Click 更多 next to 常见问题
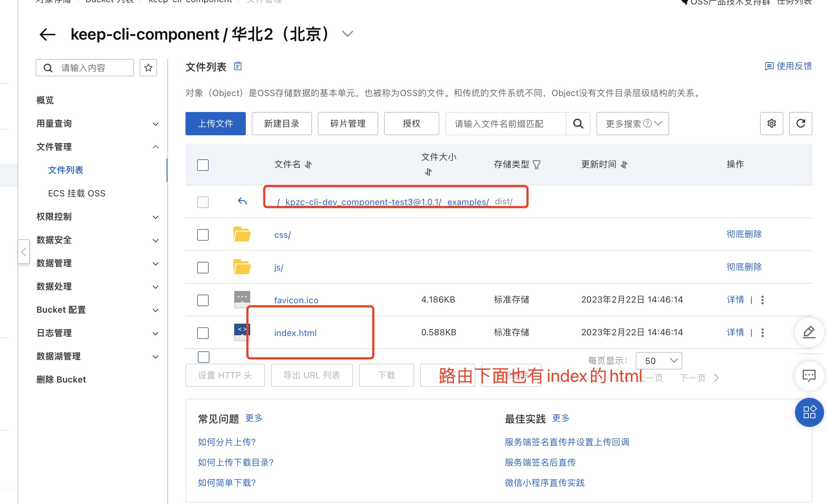The image size is (827, 504). pyautogui.click(x=254, y=418)
